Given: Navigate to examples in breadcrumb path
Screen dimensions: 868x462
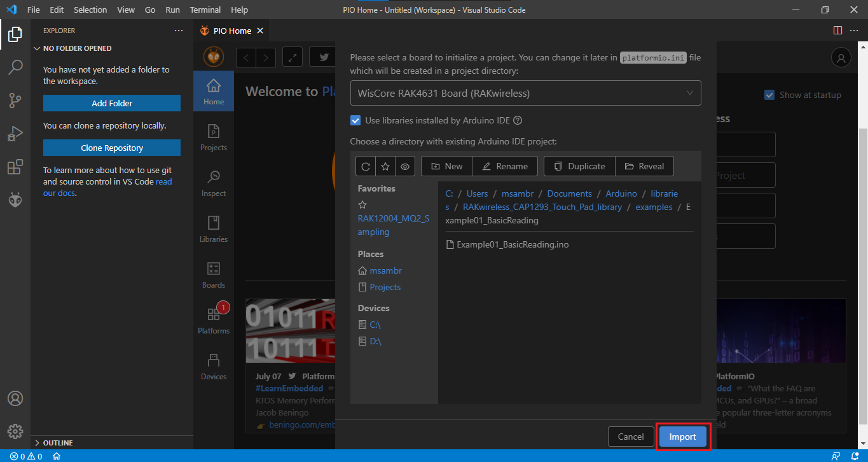Looking at the screenshot, I should click(x=654, y=207).
